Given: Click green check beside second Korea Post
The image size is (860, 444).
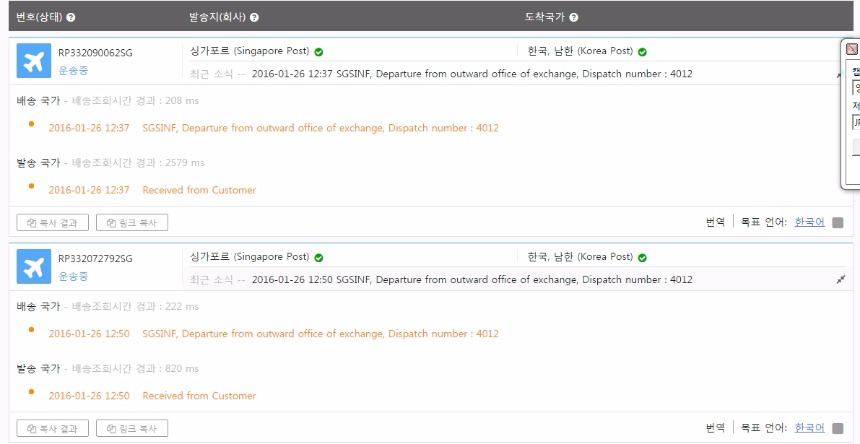Looking at the screenshot, I should [642, 258].
